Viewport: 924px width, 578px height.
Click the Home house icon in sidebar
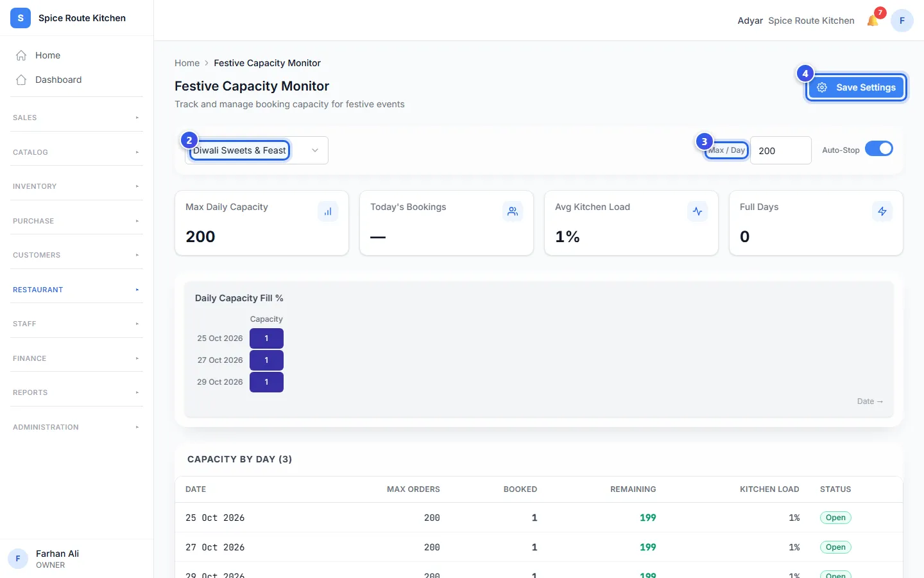21,55
